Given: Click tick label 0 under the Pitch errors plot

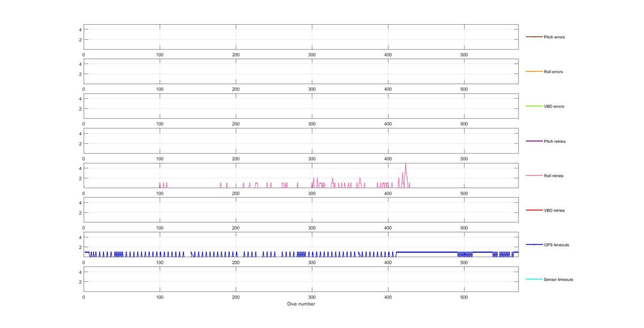Looking at the screenshot, I should pyautogui.click(x=83, y=55).
